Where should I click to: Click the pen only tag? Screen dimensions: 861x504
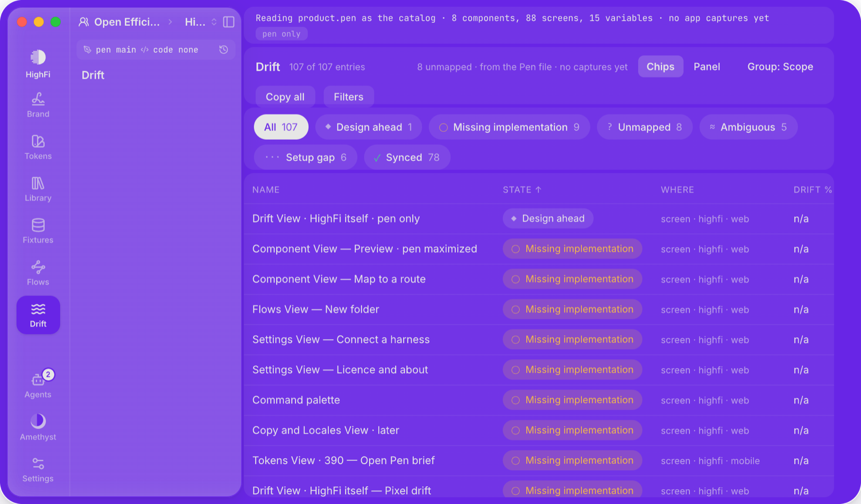[281, 34]
